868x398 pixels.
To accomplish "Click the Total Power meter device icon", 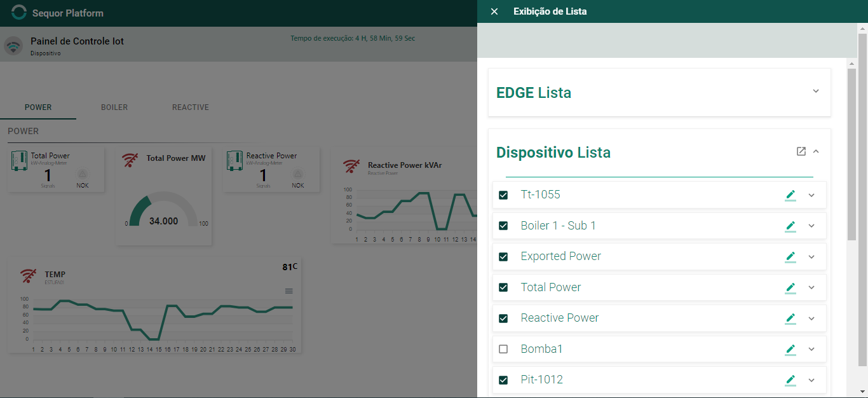I will point(19,160).
